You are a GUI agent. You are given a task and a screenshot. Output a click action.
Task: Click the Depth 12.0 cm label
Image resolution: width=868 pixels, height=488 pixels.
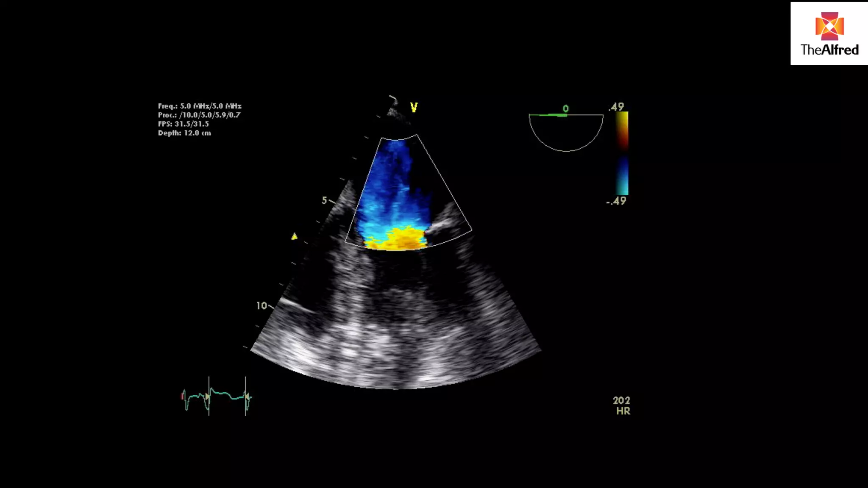184,133
